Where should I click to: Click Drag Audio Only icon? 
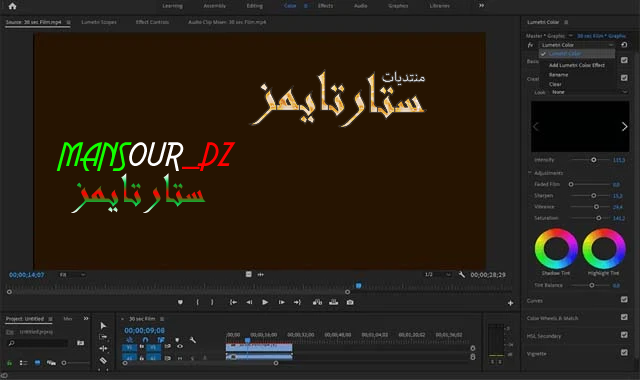pos(260,274)
